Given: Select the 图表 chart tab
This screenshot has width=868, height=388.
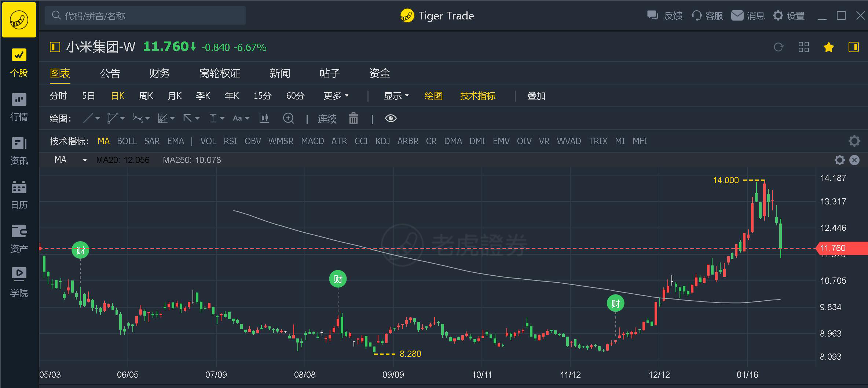Looking at the screenshot, I should coord(60,73).
